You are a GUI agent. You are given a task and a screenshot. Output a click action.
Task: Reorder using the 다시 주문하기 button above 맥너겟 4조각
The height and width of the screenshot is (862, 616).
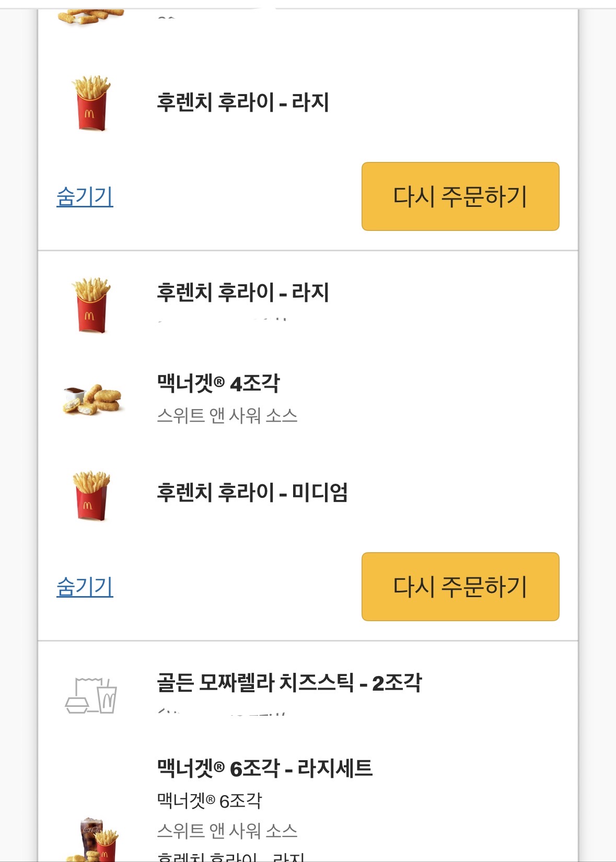pos(460,196)
